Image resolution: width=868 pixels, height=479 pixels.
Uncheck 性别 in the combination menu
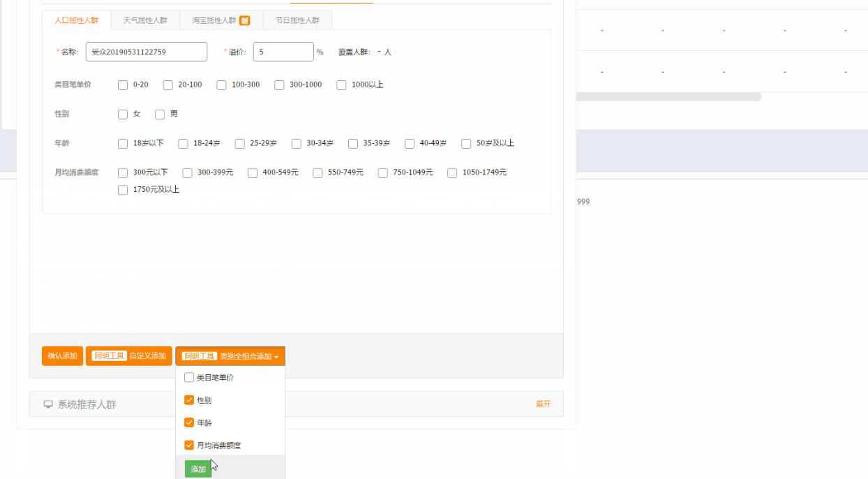point(189,399)
